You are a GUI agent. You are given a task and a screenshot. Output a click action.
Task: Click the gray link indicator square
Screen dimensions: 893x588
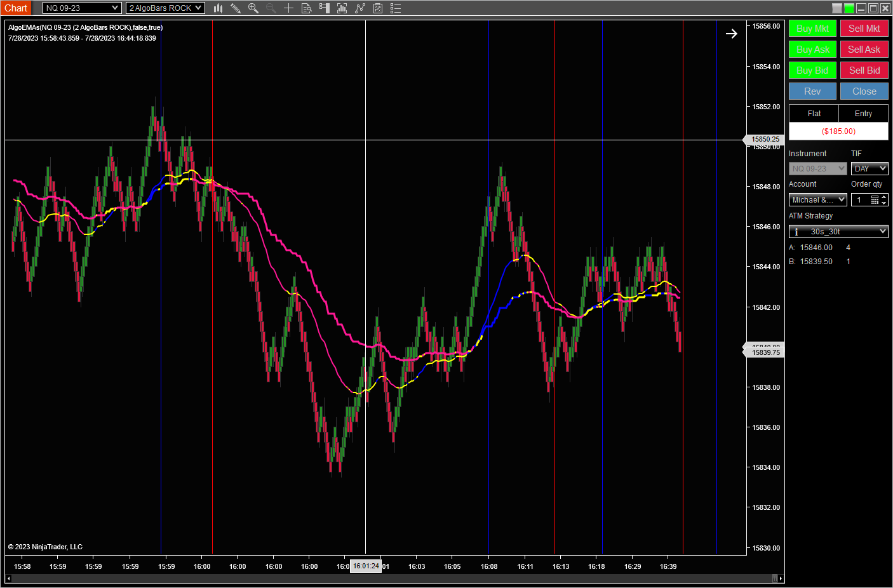[837, 8]
